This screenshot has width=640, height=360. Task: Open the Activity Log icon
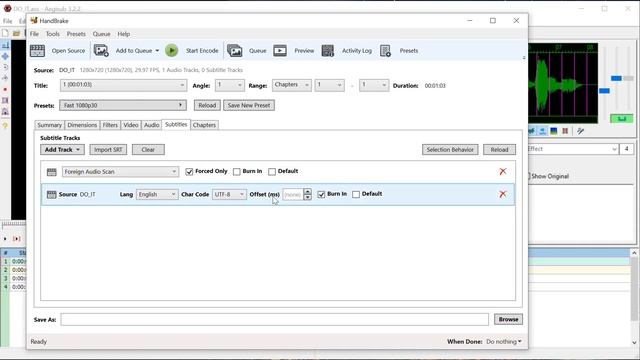pyautogui.click(x=327, y=51)
